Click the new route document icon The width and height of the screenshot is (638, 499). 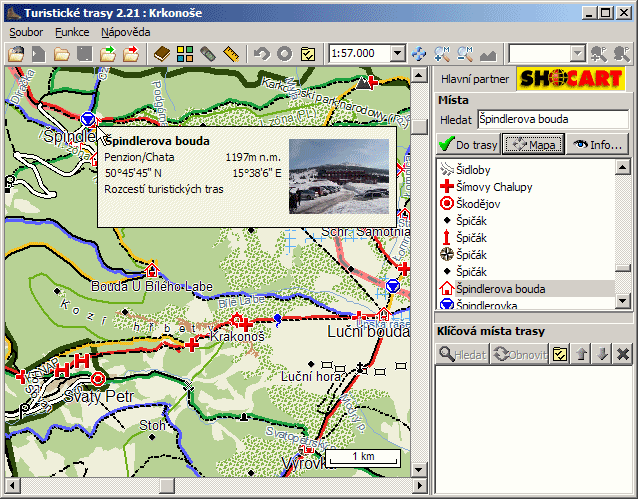tap(39, 54)
